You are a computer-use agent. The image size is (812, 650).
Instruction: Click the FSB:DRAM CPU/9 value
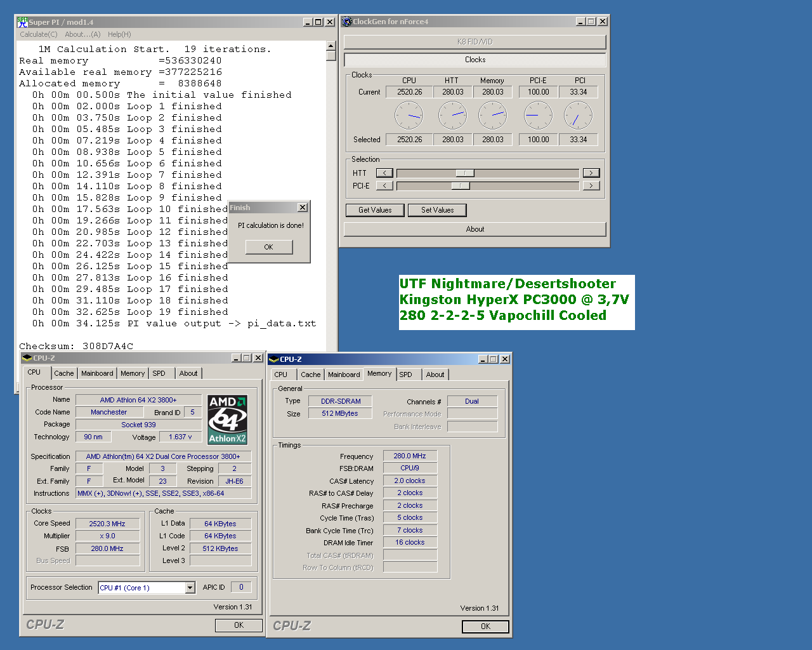(410, 468)
